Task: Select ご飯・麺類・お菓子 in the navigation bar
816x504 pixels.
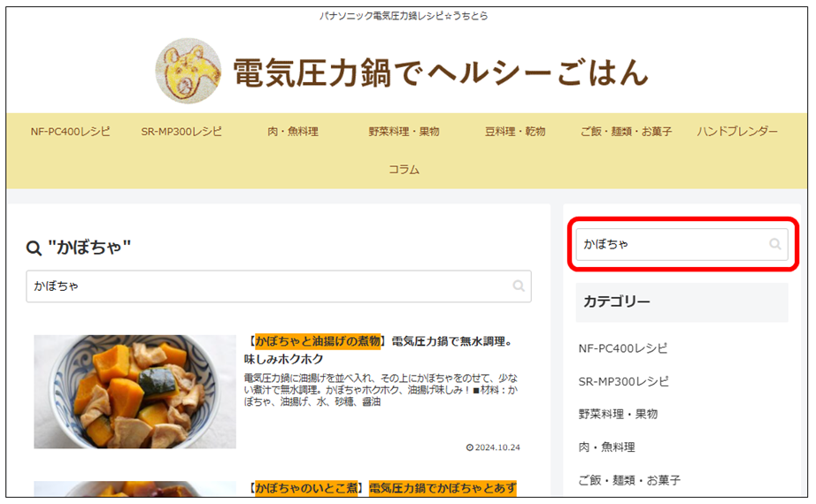Action: (x=626, y=132)
